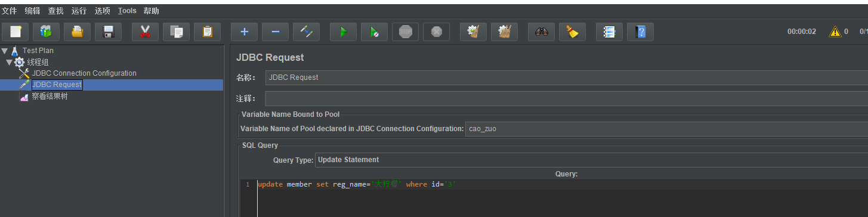Open the function helper list icon

click(609, 32)
